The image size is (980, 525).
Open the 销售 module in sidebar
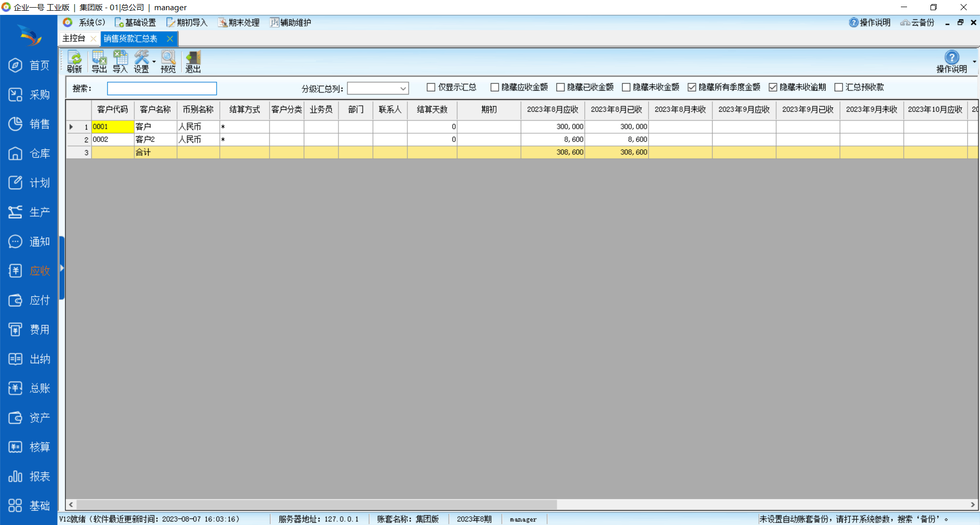[x=29, y=124]
